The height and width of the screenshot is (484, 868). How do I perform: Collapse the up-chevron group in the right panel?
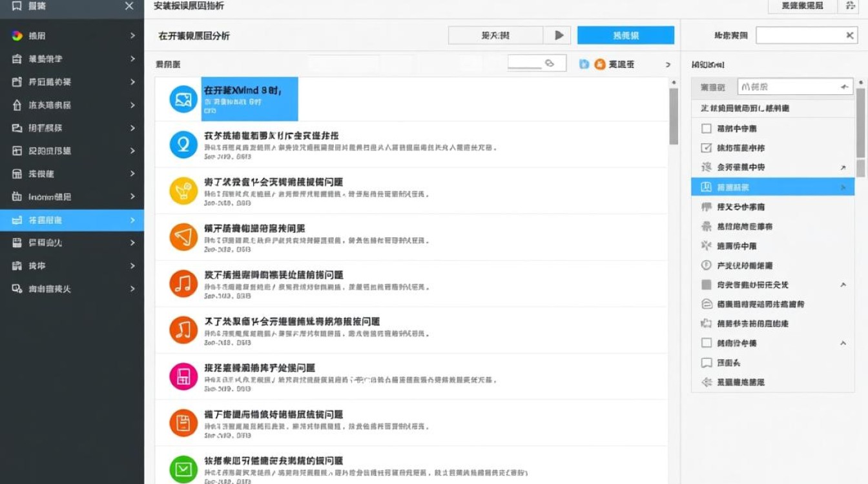click(x=843, y=284)
